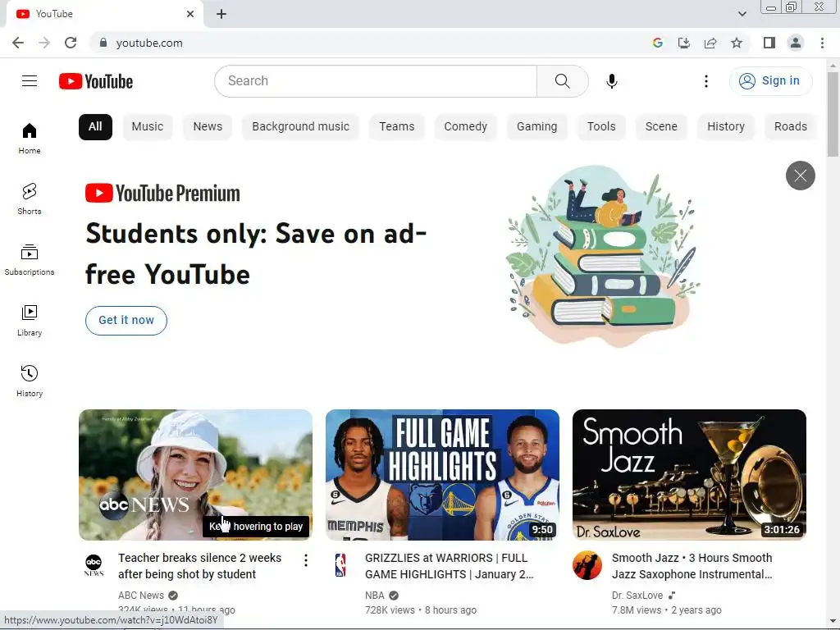840x630 pixels.
Task: Select the Tools filter chip
Action: (601, 127)
